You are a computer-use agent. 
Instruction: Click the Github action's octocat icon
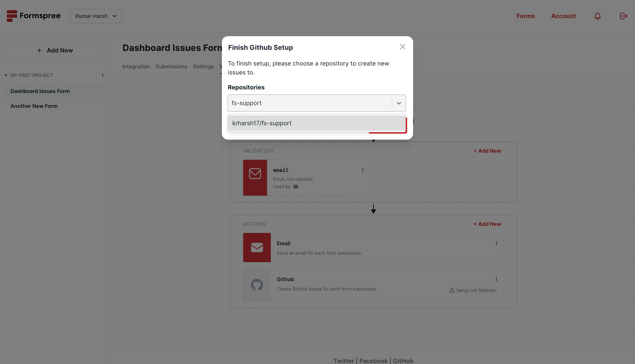coord(257,285)
